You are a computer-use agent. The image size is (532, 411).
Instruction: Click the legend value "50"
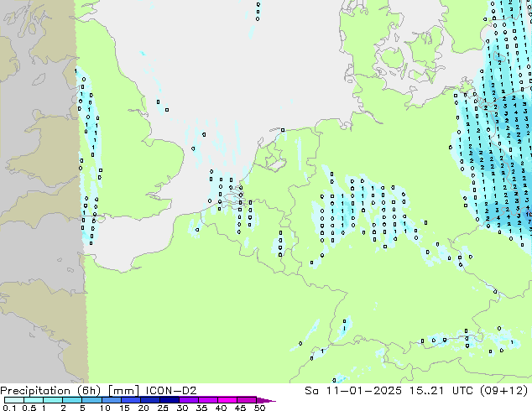click(259, 408)
